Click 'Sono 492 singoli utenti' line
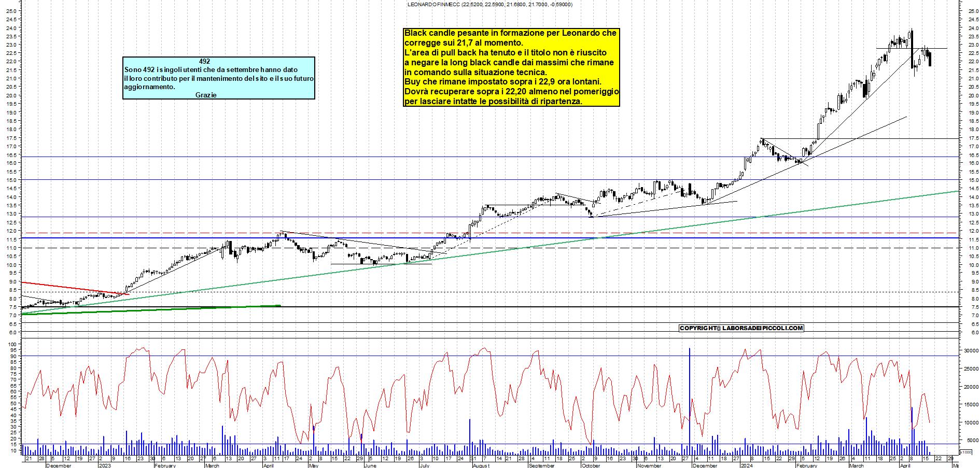The image size is (980, 468). [x=211, y=69]
